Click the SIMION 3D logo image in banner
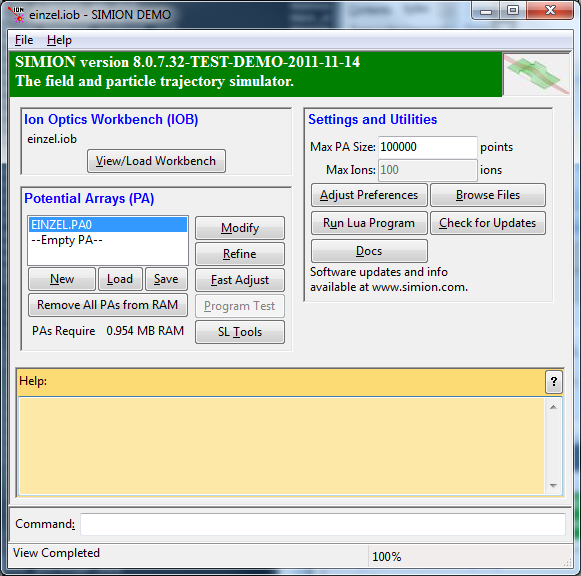This screenshot has height=576, width=581. tap(536, 74)
